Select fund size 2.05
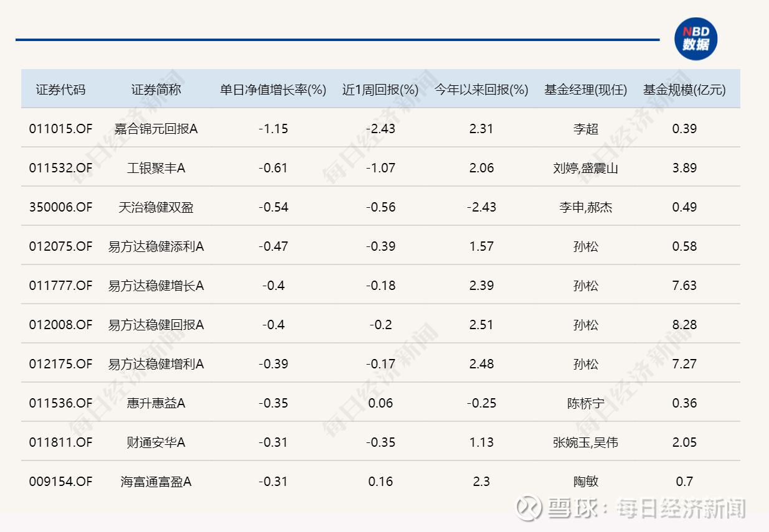Image resolution: width=769 pixels, height=532 pixels. click(684, 442)
